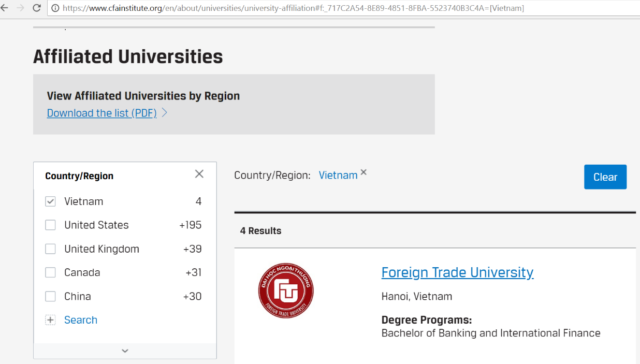The image size is (640, 364).
Task: Tick the Canada checkbox
Action: 50,273
